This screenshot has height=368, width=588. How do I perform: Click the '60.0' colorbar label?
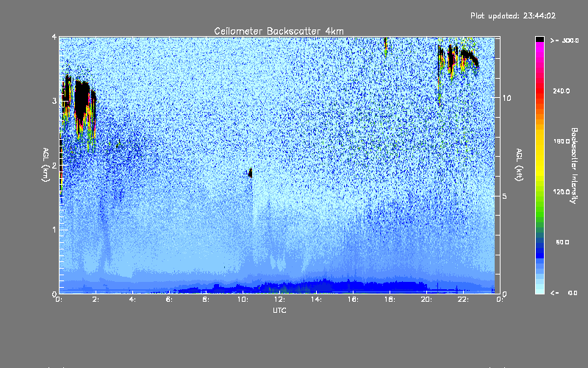pyautogui.click(x=562, y=242)
